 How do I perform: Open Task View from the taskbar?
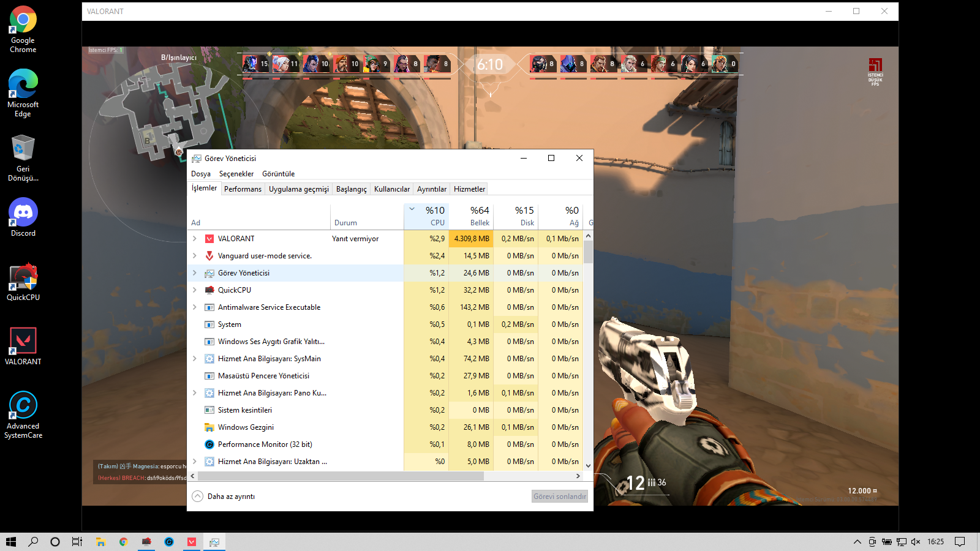77,542
